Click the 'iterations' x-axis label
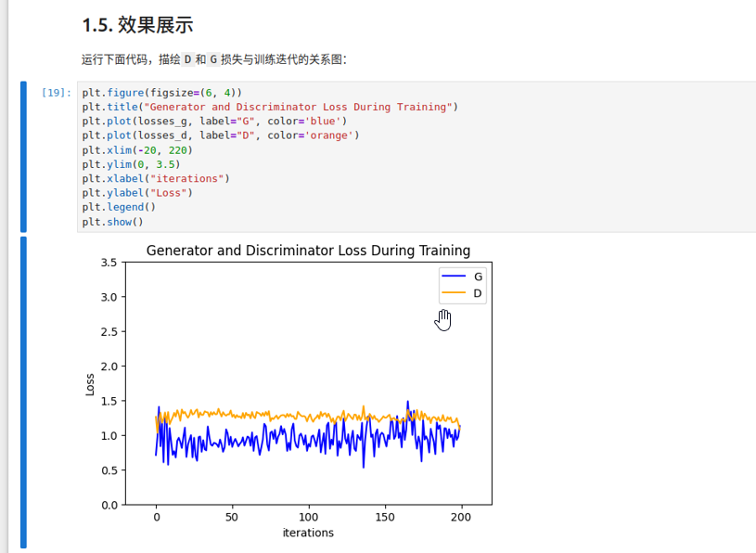 pos(308,533)
